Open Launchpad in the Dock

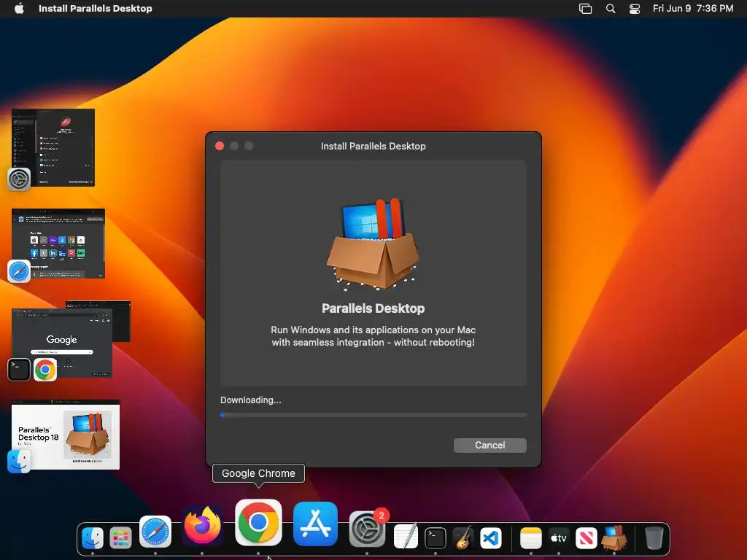click(x=121, y=539)
